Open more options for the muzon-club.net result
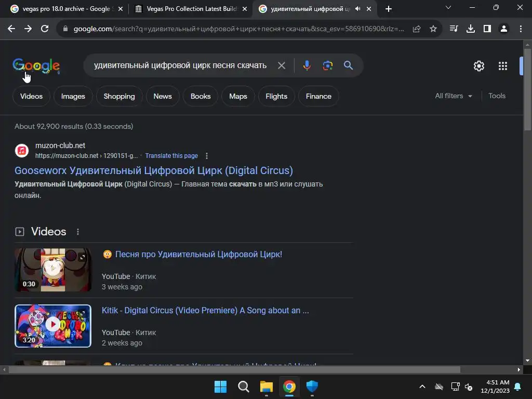Image resolution: width=532 pixels, height=399 pixels. click(207, 156)
